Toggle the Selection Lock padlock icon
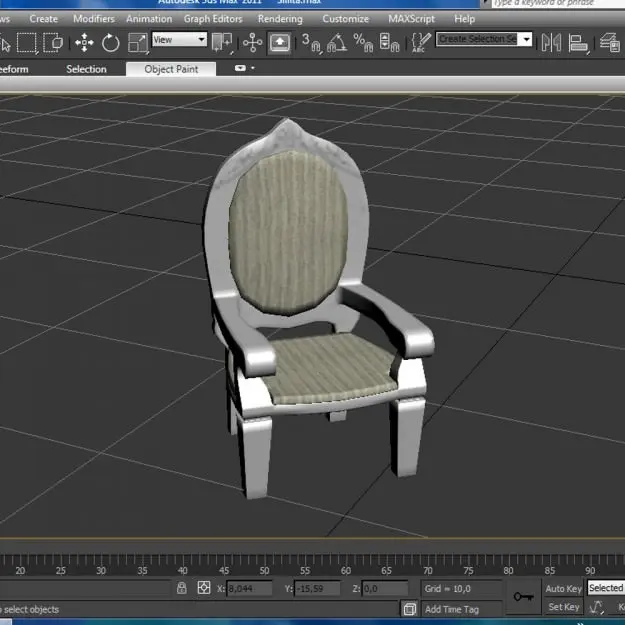Viewport: 625px width, 625px height. click(x=182, y=588)
